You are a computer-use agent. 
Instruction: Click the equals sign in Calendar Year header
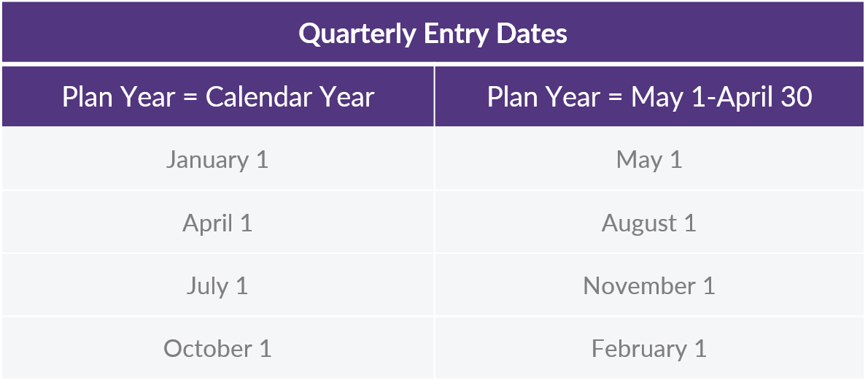click(190, 99)
